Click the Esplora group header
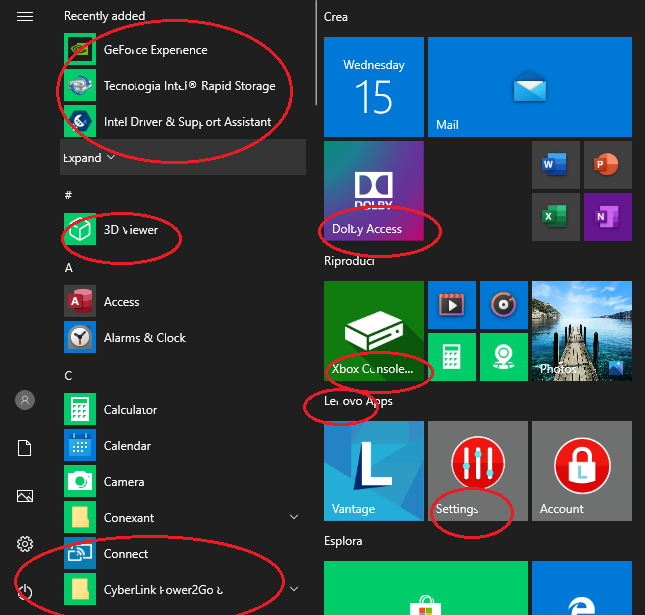Image resolution: width=645 pixels, height=615 pixels. (x=343, y=541)
